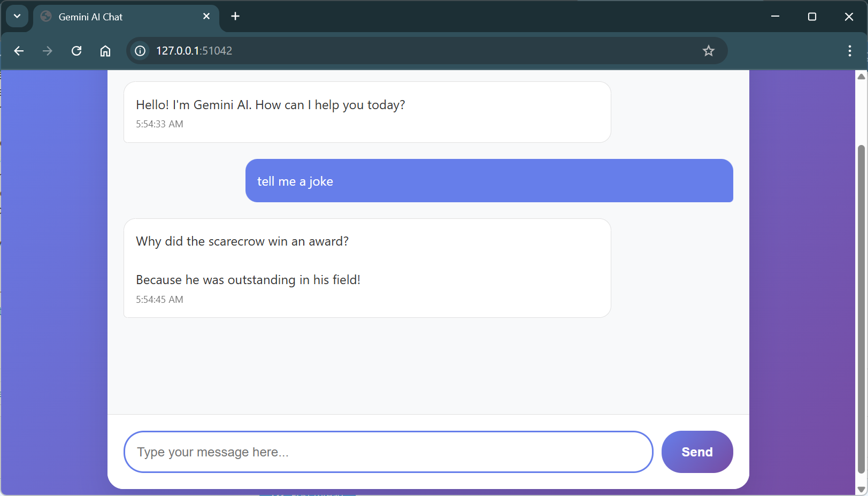Click the address bar URL
868x496 pixels.
point(374,51)
